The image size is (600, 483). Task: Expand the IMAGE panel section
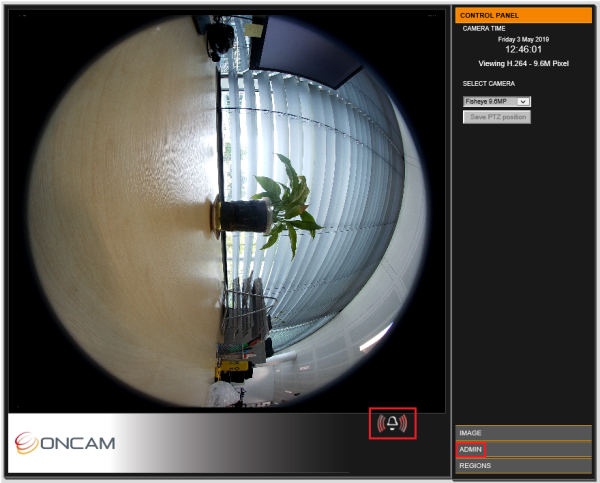(x=523, y=433)
